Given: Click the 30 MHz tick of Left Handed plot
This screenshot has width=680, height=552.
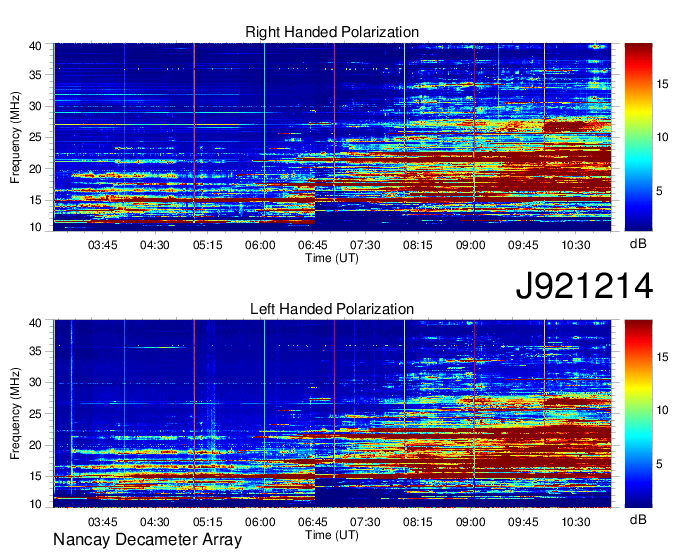Looking at the screenshot, I should point(35,382).
